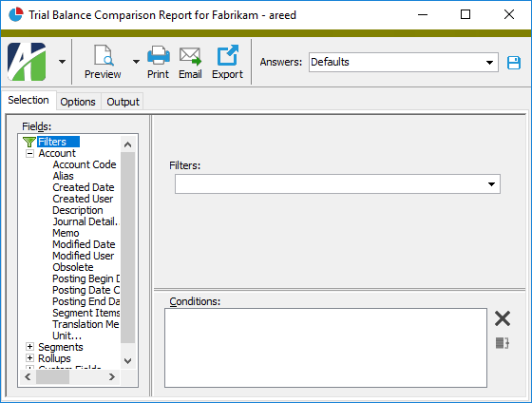
Task: Collapse the Account tree node
Action: [29, 153]
